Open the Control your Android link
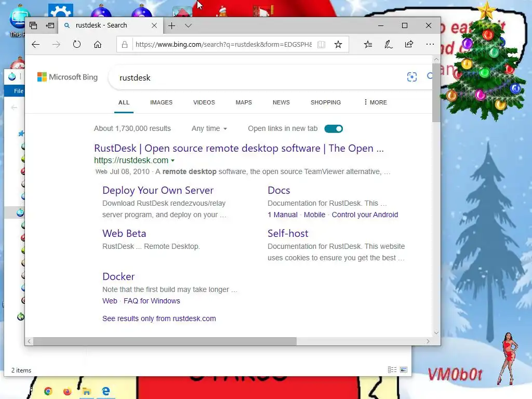The height and width of the screenshot is (399, 532). pyautogui.click(x=365, y=215)
